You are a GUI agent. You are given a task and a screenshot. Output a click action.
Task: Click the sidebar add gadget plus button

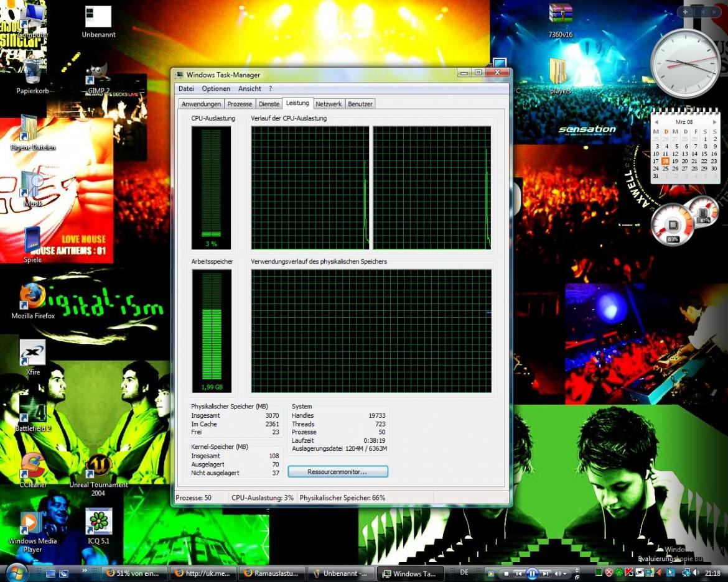pyautogui.click(x=685, y=12)
